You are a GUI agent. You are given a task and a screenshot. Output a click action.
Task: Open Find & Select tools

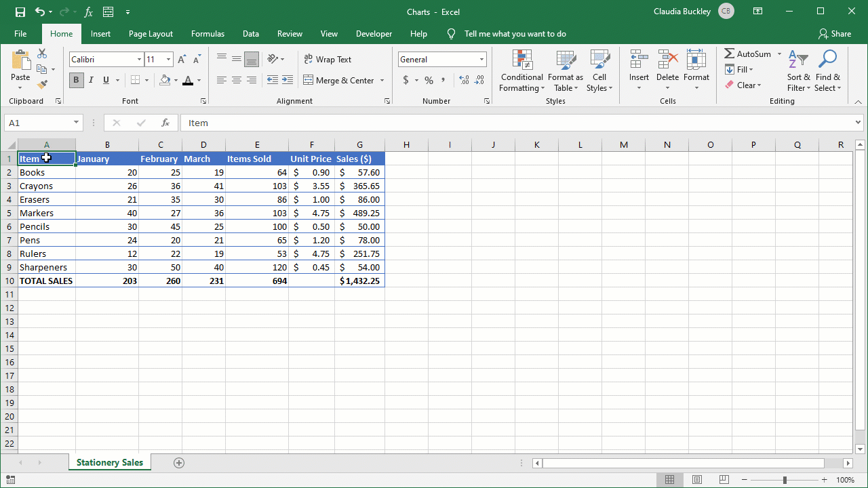tap(827, 71)
